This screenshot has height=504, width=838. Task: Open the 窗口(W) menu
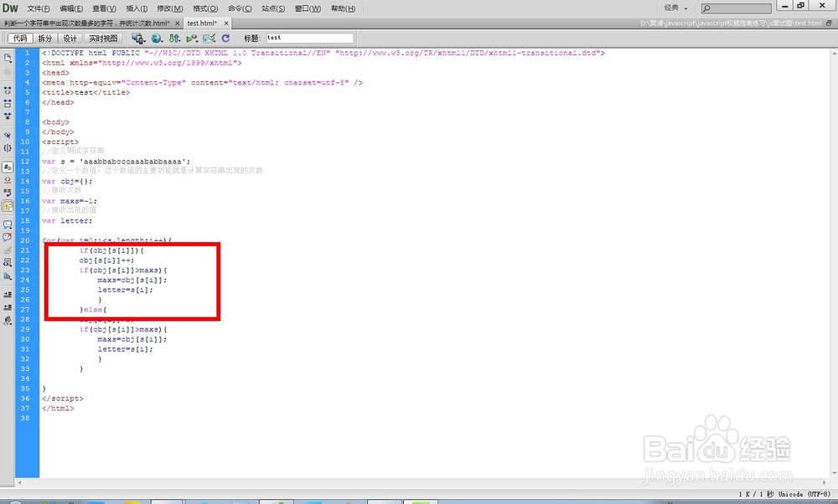click(x=308, y=8)
